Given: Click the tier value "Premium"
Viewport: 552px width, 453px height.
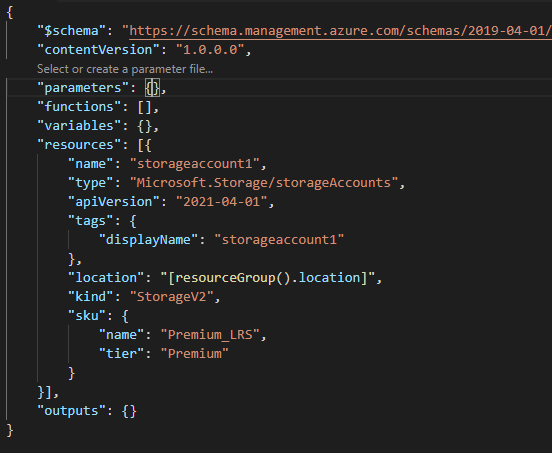Looking at the screenshot, I should pos(195,354).
